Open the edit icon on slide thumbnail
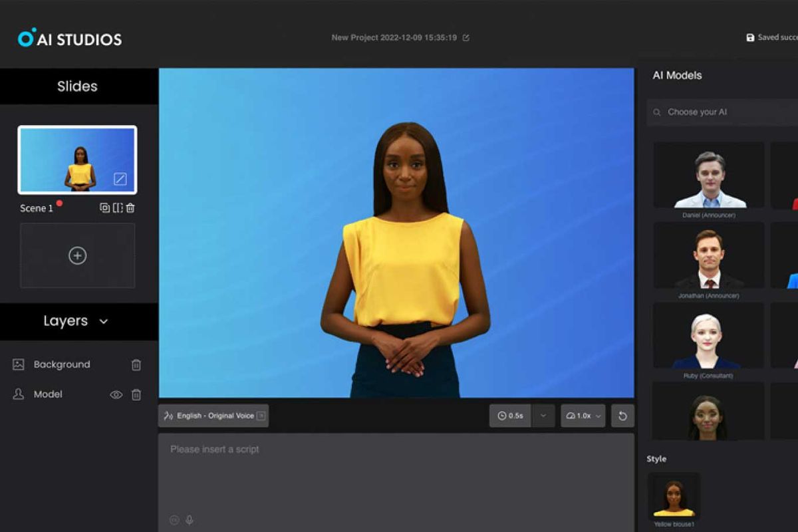 [120, 178]
